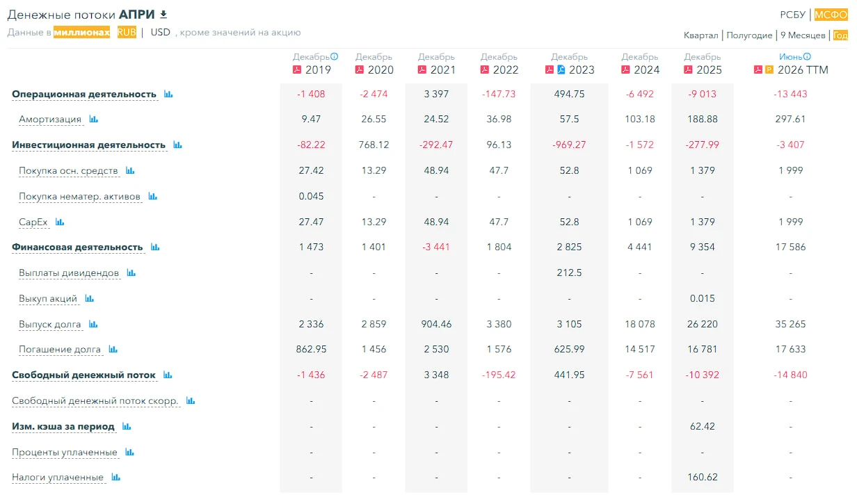The image size is (857, 504).
Task: Switch currency to USD
Action: 161,32
